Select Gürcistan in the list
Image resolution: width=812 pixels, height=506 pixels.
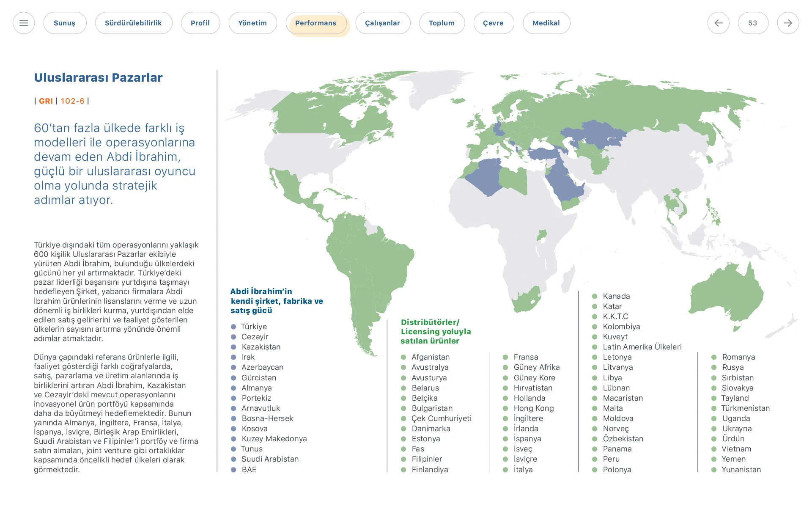pyautogui.click(x=259, y=378)
